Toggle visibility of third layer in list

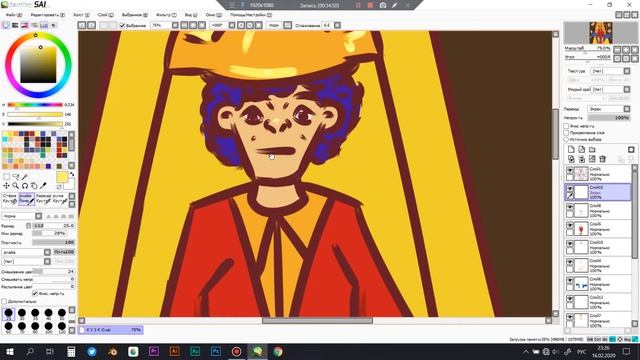(570, 207)
